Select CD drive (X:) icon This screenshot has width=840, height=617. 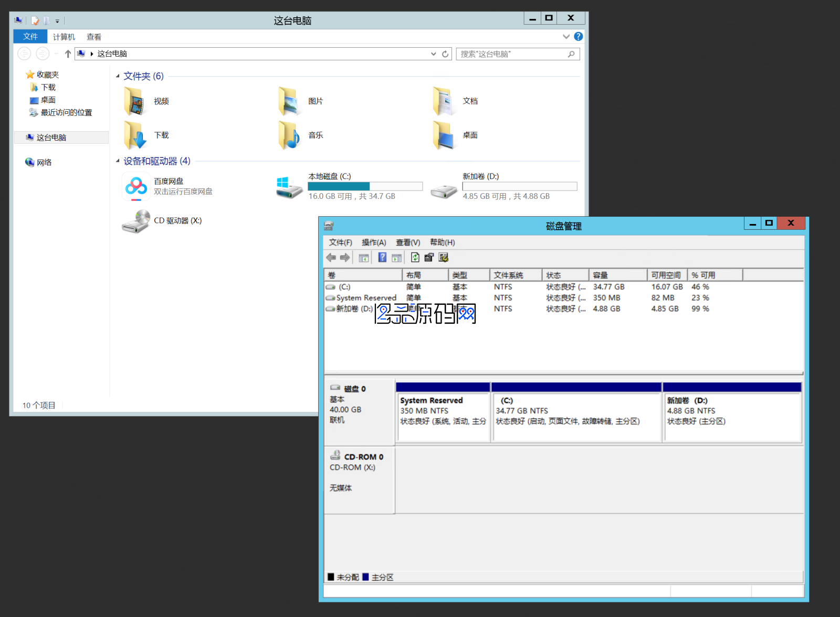coord(136,221)
